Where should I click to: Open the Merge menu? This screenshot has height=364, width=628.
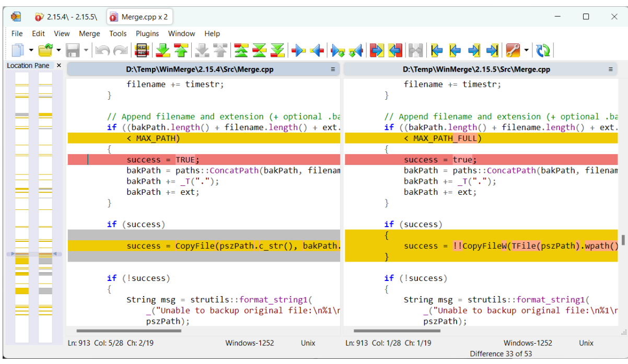(89, 33)
